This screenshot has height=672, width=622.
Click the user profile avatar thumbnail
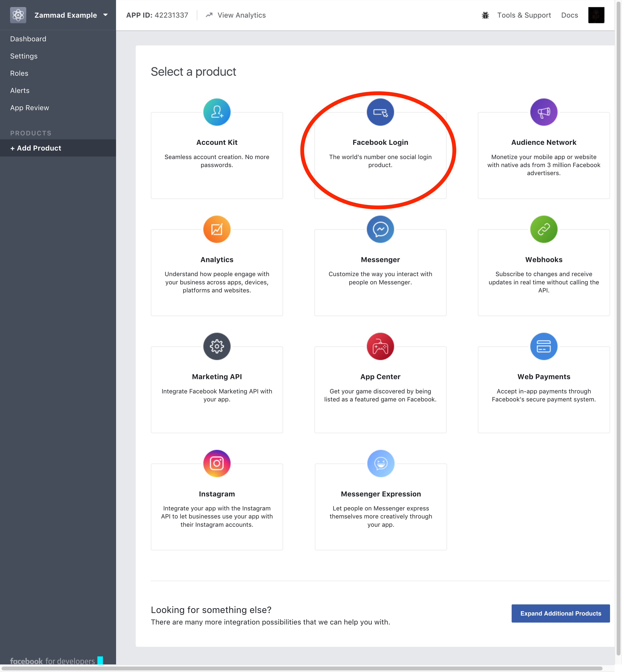coord(596,15)
